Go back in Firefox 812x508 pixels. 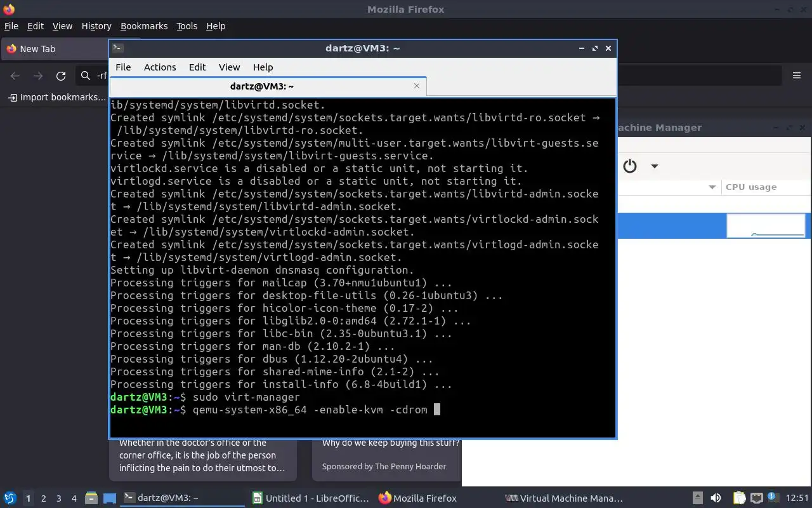point(15,76)
